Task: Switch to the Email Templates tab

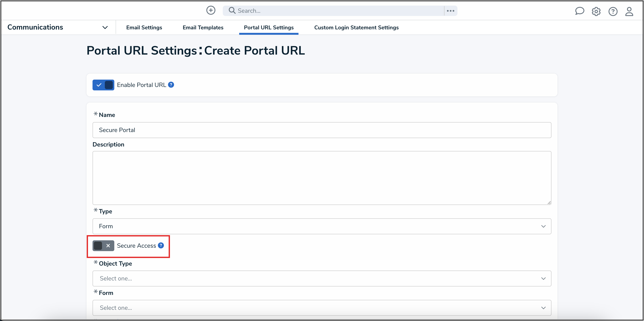Action: click(x=203, y=27)
